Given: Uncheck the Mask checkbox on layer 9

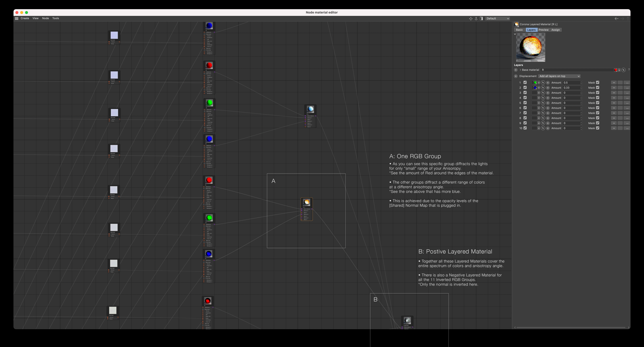Looking at the screenshot, I should point(597,123).
